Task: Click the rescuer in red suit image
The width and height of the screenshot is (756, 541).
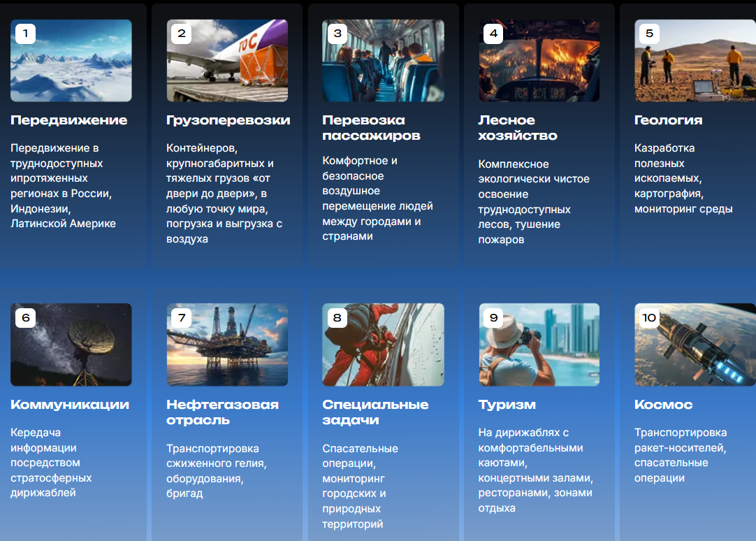Action: tap(383, 345)
